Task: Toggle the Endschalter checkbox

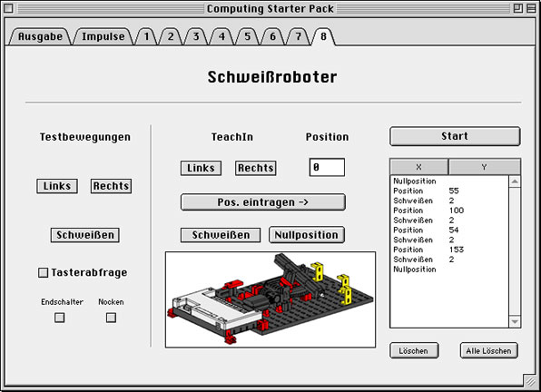Action: tap(60, 318)
